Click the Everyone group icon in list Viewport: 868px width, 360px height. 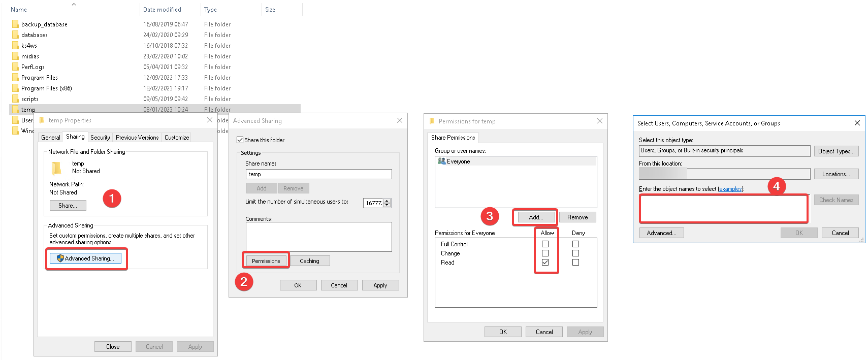(441, 161)
